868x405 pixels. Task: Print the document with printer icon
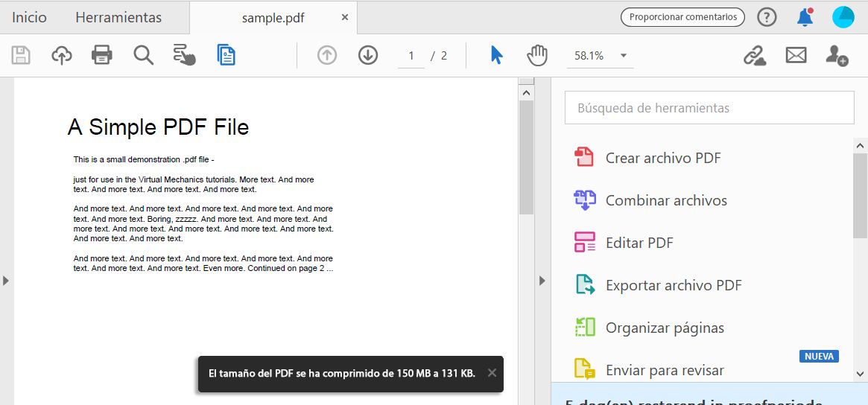point(102,55)
